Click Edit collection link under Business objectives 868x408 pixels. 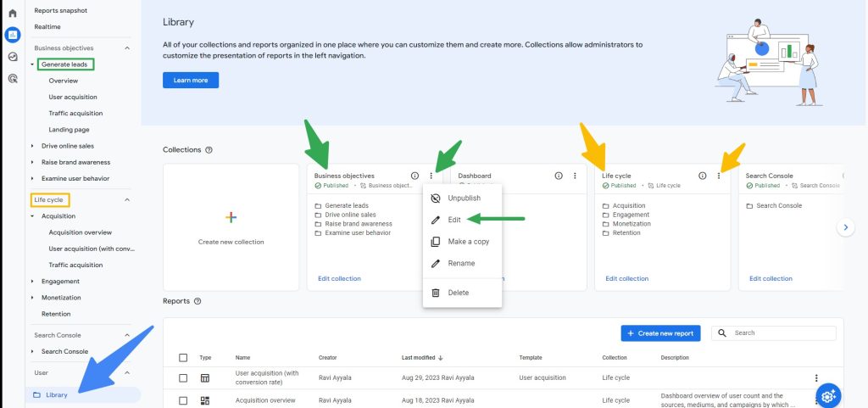(x=339, y=278)
